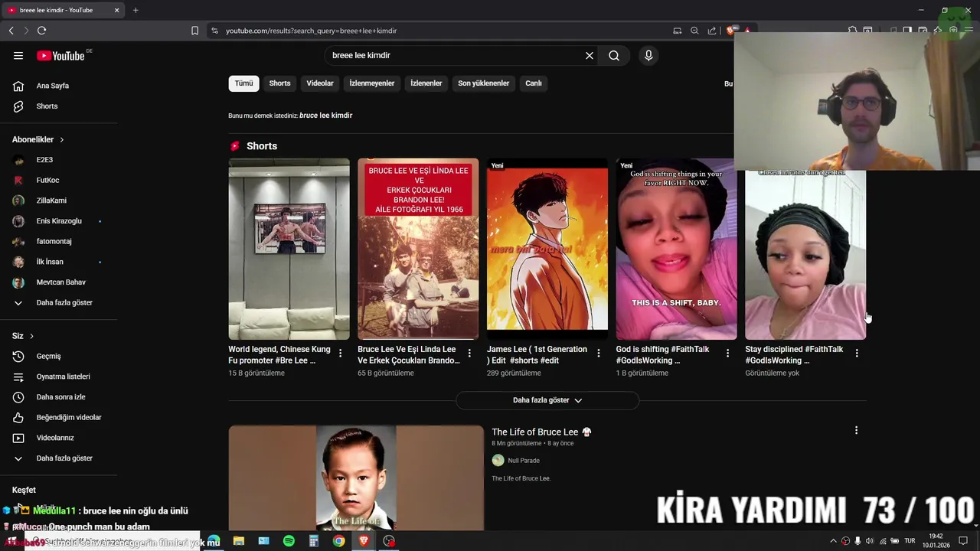This screenshot has height=551, width=980.
Task: Open File Explorer from the taskbar
Action: pyautogui.click(x=239, y=541)
